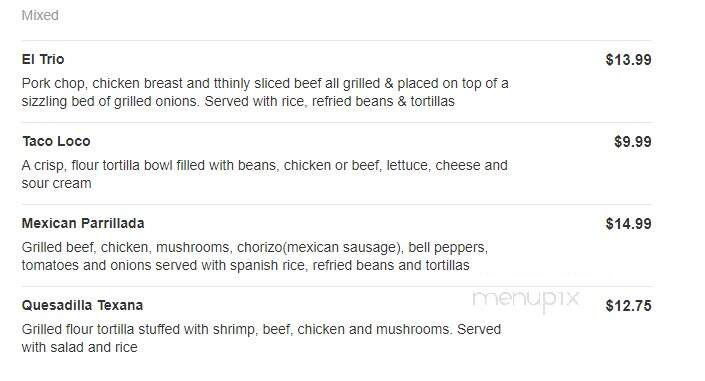
Task: Open the Quesadilla Texana item
Action: (82, 305)
